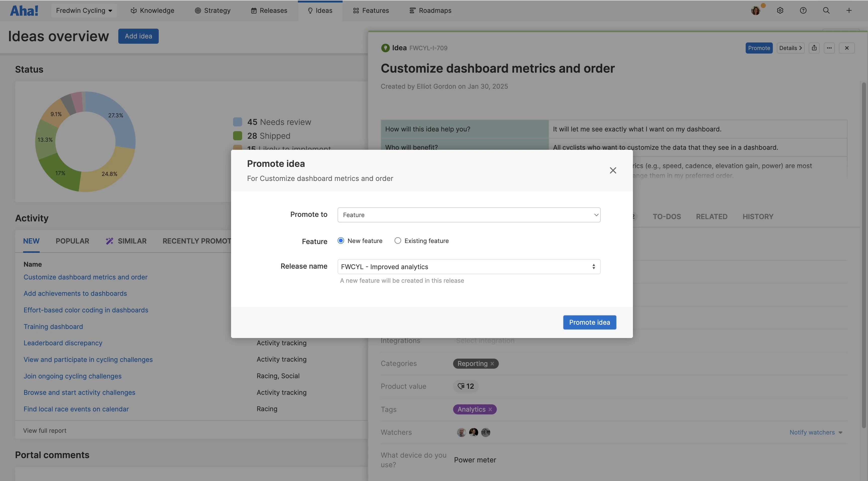The height and width of the screenshot is (481, 868).
Task: Expand the Fredwin Cycling workspace dropdown
Action: 84,11
